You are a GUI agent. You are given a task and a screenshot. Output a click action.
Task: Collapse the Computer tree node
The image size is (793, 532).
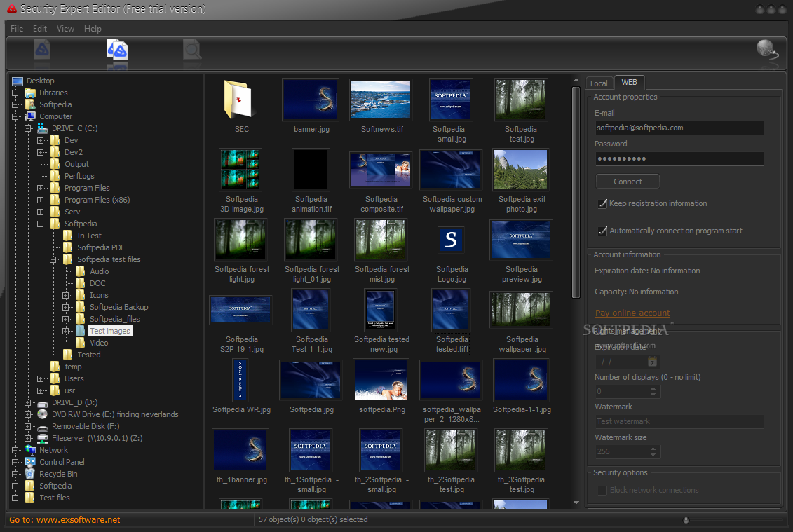[x=15, y=117]
